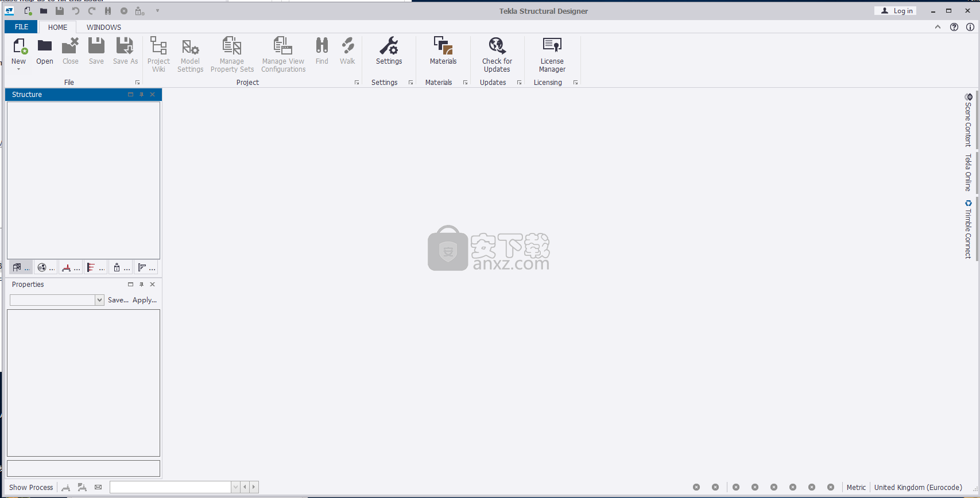Click the Save As ribbon icon

tap(125, 46)
